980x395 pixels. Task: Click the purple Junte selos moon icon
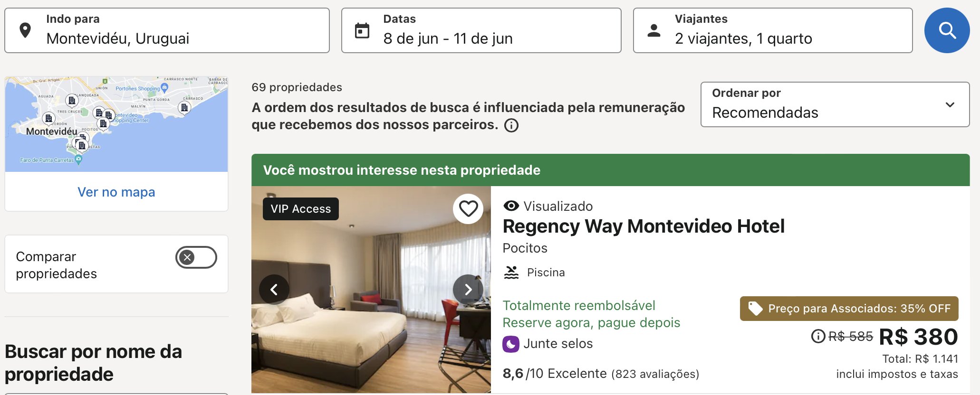511,344
